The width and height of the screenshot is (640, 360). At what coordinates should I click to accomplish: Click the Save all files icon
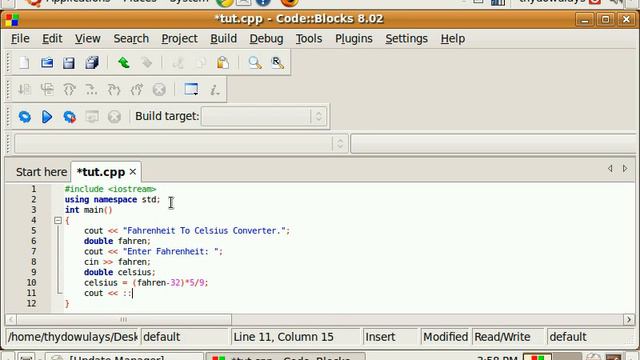92,63
